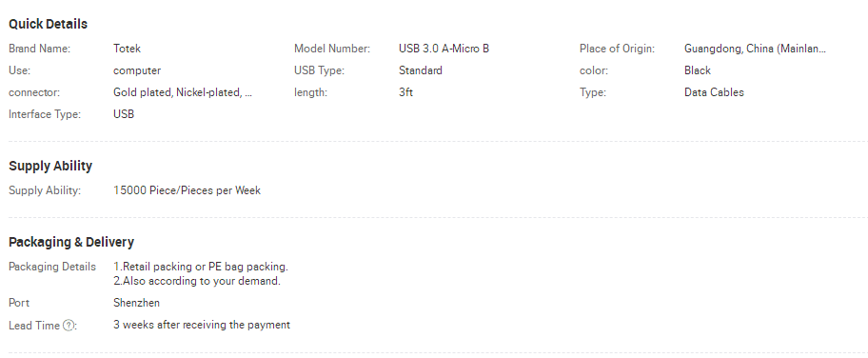This screenshot has height=358, width=868.
Task: Click the 3 weeks after receiving payment text
Action: pos(202,326)
